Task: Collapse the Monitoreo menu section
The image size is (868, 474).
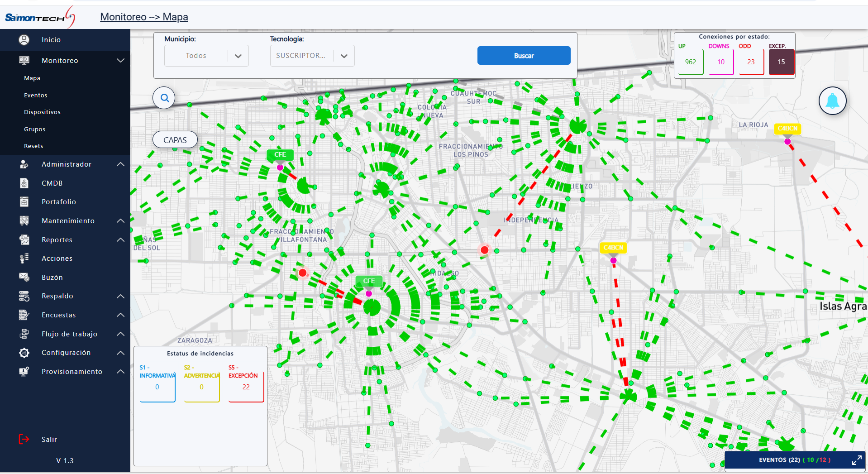Action: point(120,61)
